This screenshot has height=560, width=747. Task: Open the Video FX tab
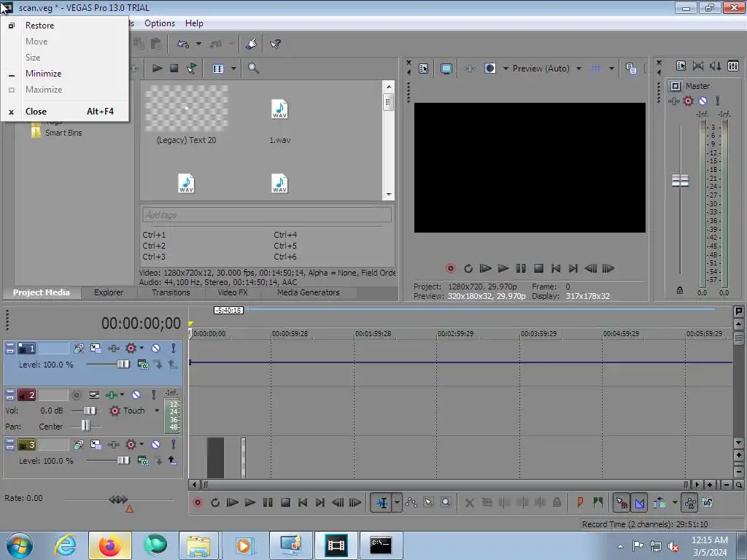click(233, 292)
